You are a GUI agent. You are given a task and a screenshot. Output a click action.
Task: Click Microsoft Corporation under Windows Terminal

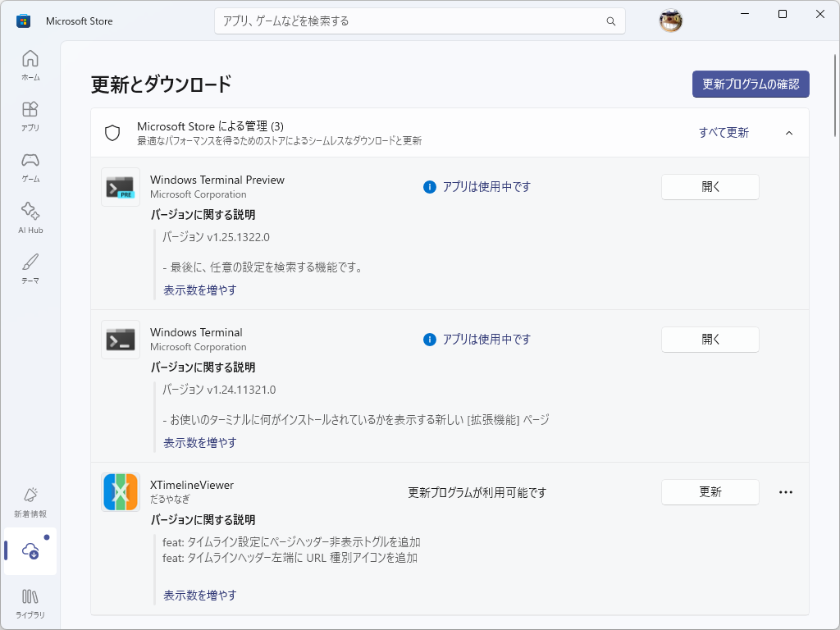pos(199,347)
